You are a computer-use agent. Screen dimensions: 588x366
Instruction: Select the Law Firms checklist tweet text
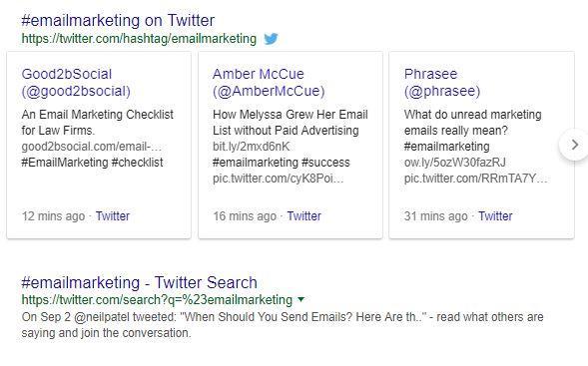coord(98,122)
